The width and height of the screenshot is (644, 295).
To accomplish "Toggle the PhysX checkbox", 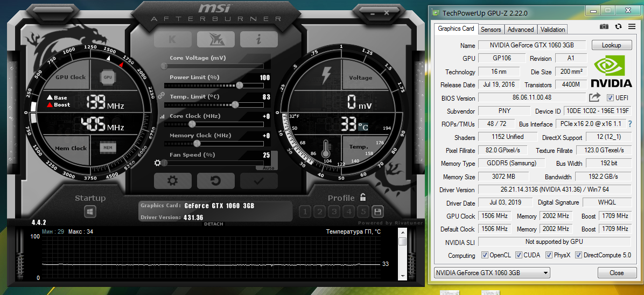I will pyautogui.click(x=549, y=255).
